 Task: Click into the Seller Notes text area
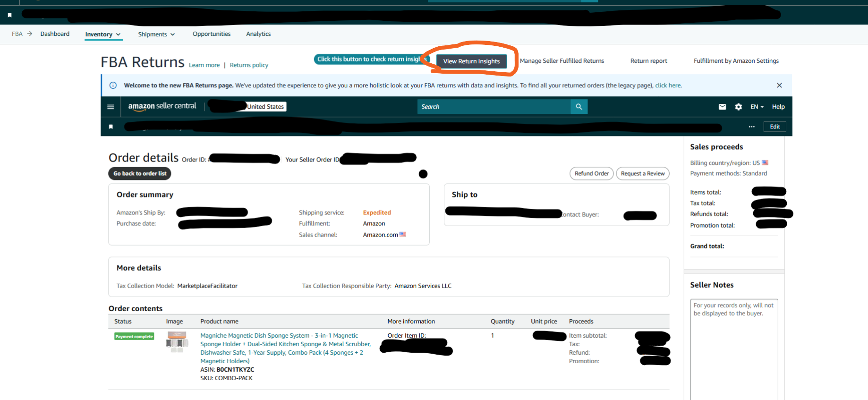tap(734, 349)
